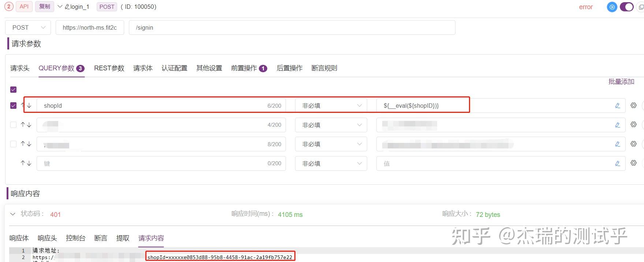The width and height of the screenshot is (644, 262).
Task: Click the sort arrows on shopId row
Action: (26, 106)
